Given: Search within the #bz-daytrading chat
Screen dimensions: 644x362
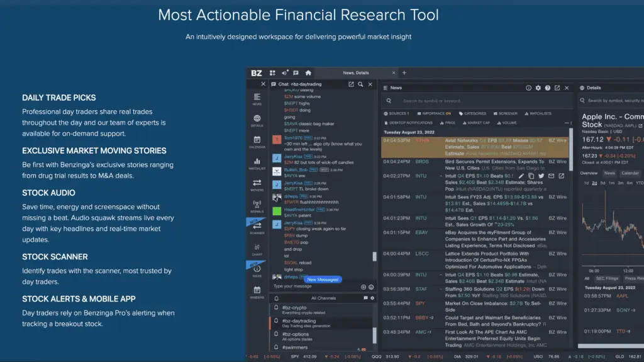Looking at the screenshot, I should tap(360, 84).
